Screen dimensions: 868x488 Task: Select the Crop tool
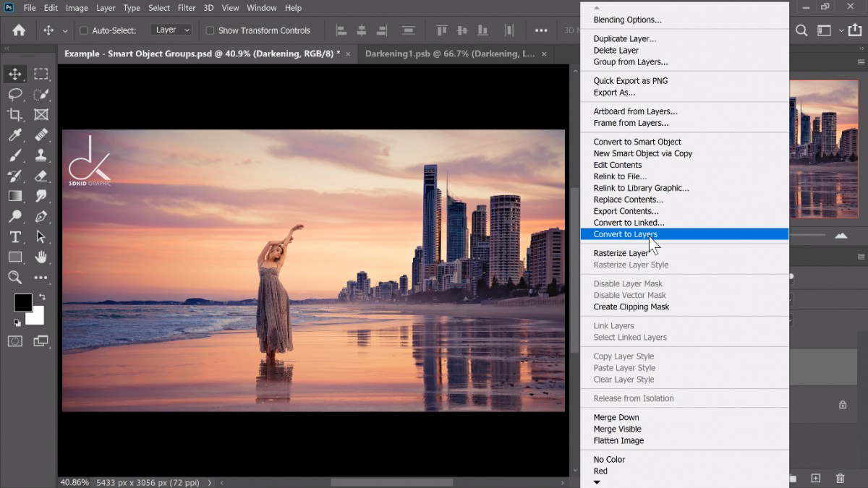pyautogui.click(x=16, y=114)
